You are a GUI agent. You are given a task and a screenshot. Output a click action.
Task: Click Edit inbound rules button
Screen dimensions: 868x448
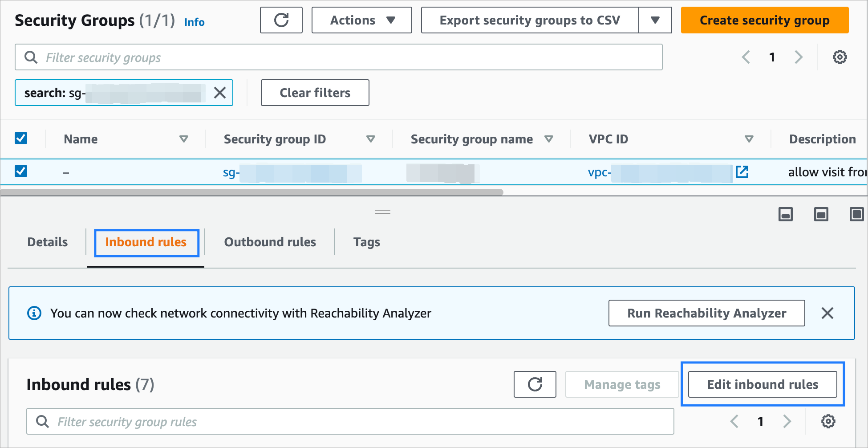click(x=762, y=384)
